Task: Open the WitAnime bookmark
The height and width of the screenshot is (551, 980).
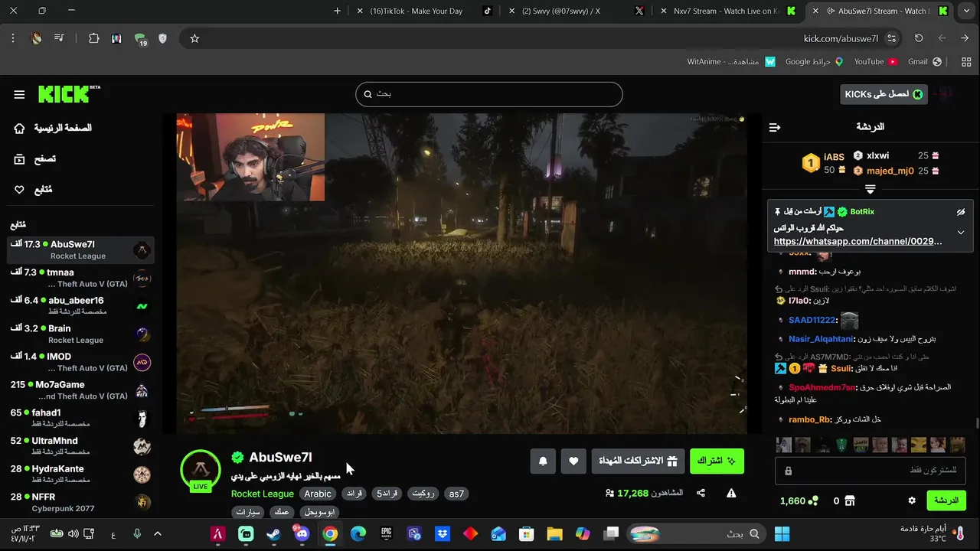Action: [x=731, y=61]
